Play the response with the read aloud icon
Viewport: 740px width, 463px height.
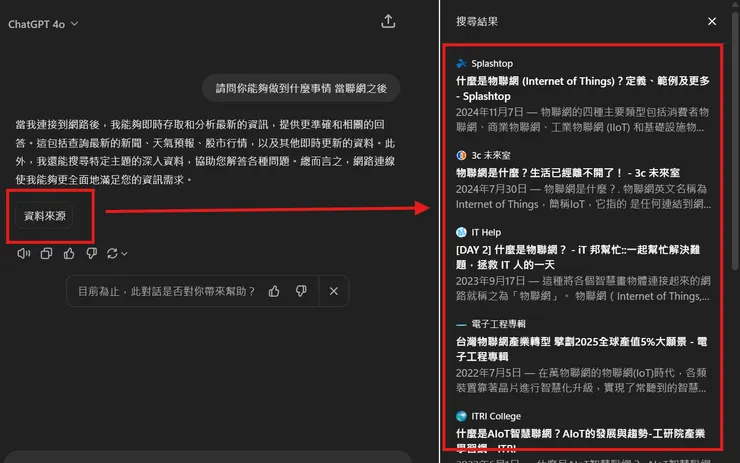coord(24,253)
